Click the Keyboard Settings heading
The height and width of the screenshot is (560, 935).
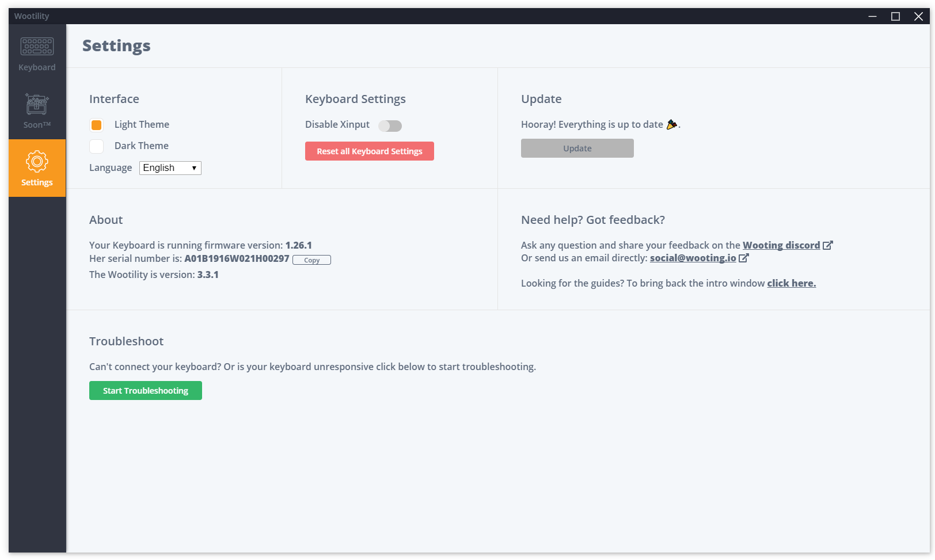[x=355, y=99]
